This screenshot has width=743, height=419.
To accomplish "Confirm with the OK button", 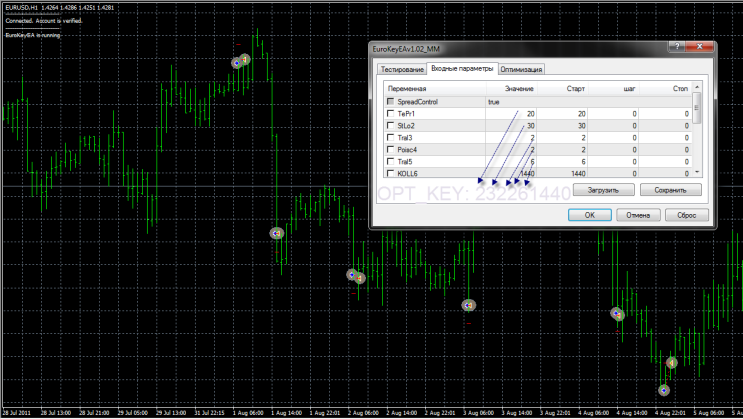I will pos(589,215).
